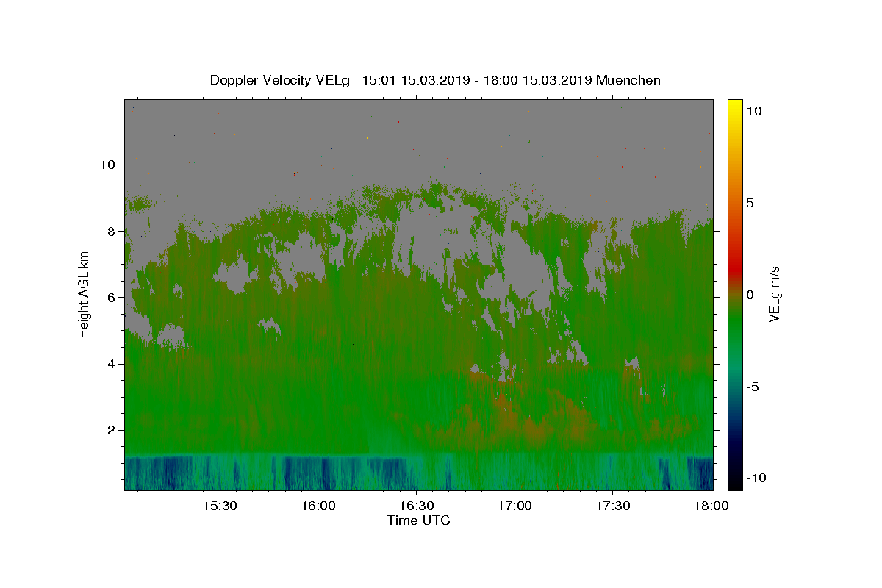Click the 'Muenchen' location in the title
The width and height of the screenshot is (882, 588).
click(628, 80)
